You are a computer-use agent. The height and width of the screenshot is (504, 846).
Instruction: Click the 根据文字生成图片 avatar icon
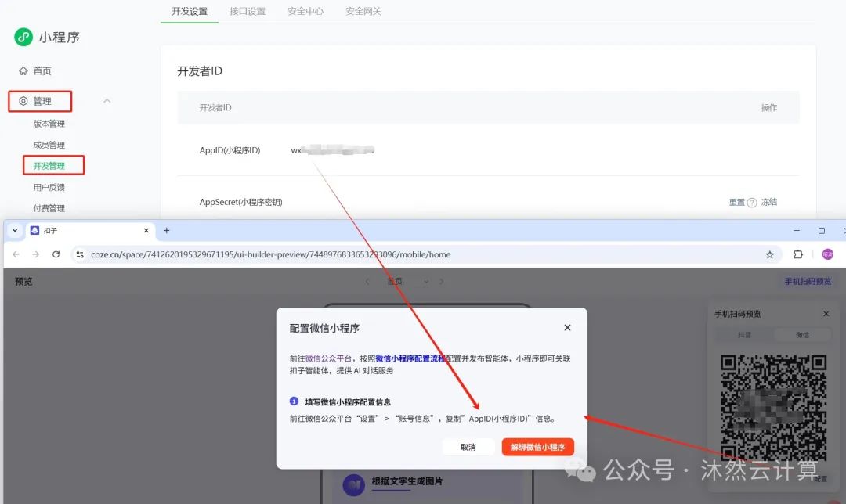click(354, 485)
